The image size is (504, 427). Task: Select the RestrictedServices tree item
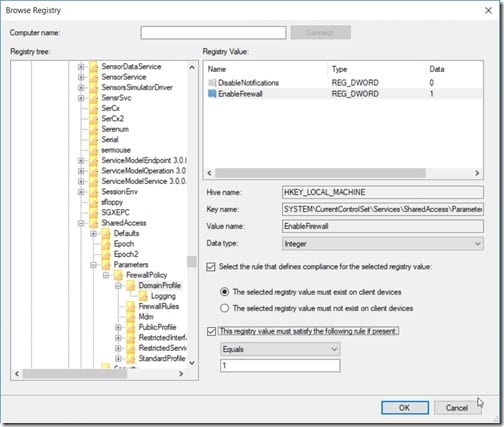pyautogui.click(x=162, y=348)
